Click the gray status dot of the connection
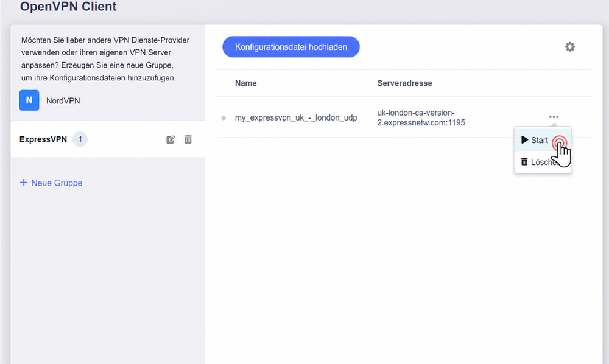 click(x=224, y=118)
